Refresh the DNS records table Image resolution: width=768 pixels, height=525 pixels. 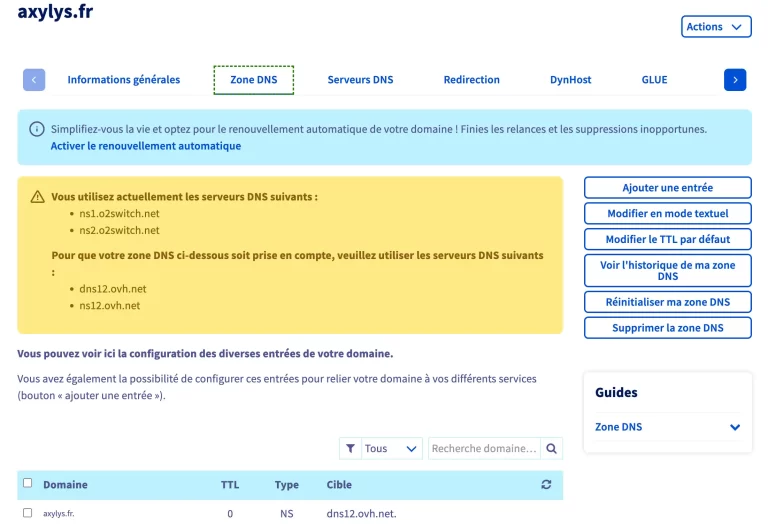[x=546, y=484]
